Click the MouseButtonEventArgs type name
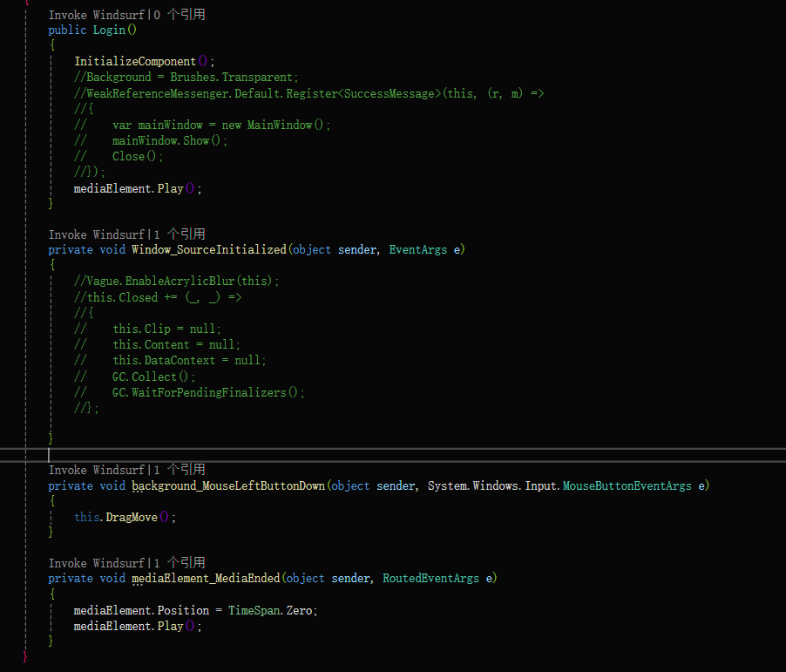Viewport: 786px width, 672px height. pyautogui.click(x=627, y=486)
